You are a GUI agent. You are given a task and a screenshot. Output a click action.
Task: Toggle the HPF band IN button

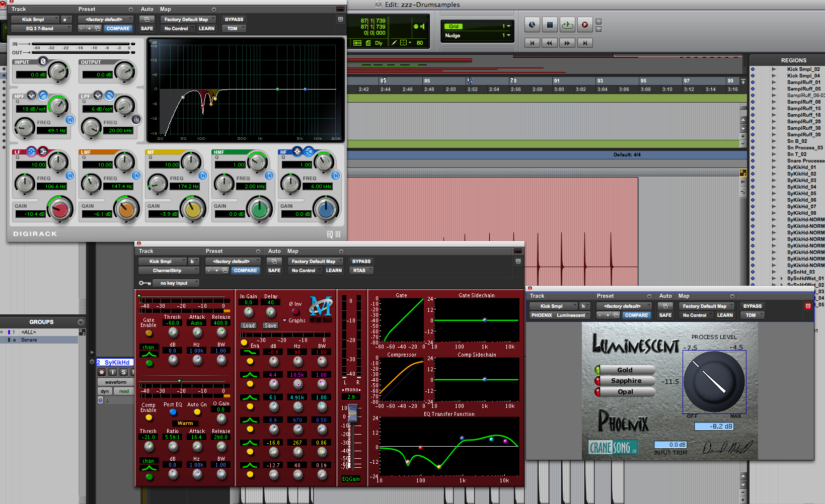(x=69, y=120)
